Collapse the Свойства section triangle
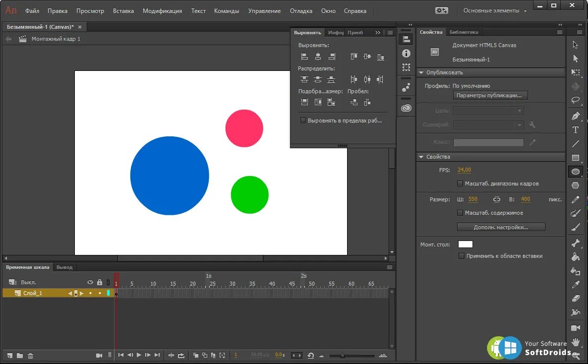 [x=421, y=157]
